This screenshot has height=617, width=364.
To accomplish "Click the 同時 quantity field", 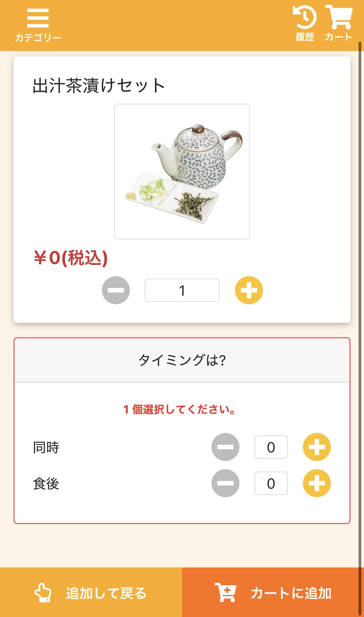I will coord(271,447).
